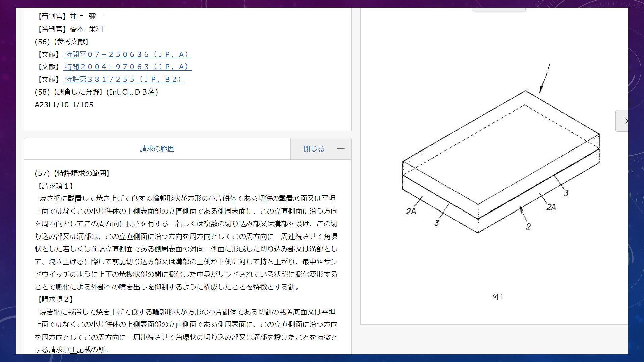Click the (57)【特許請求の範囲】 heading
This screenshot has width=644, height=362.
pos(73,173)
